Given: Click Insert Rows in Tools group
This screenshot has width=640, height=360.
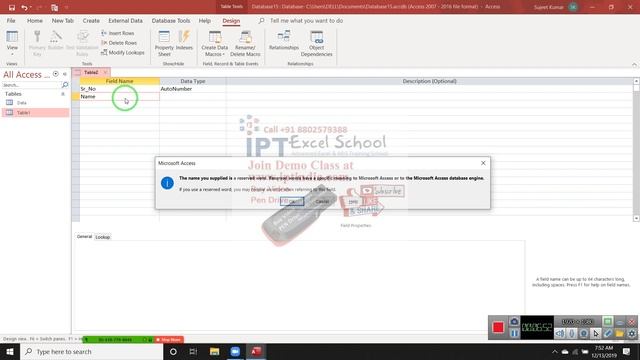Looking at the screenshot, I should click(118, 33).
